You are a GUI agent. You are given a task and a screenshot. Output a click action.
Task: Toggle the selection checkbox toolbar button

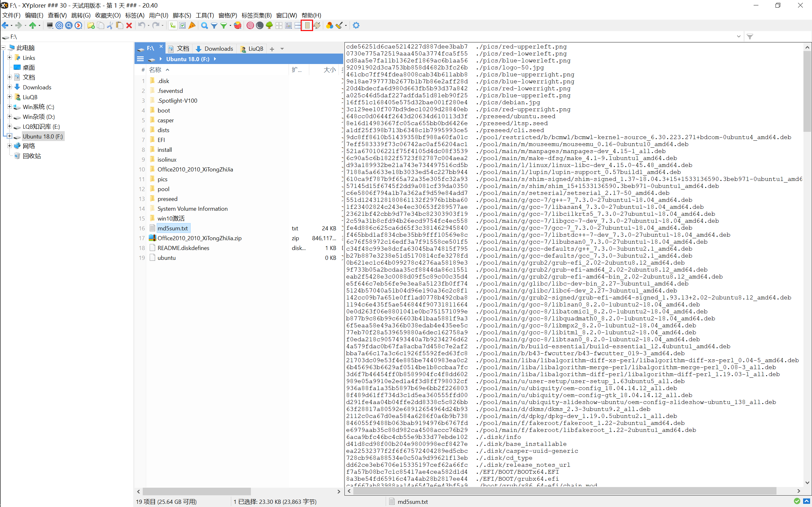point(182,25)
